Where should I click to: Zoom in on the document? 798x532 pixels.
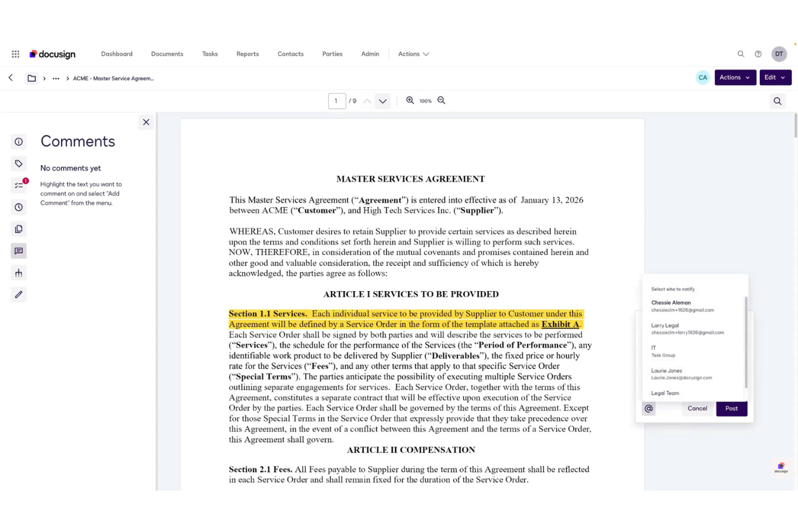tap(410, 101)
